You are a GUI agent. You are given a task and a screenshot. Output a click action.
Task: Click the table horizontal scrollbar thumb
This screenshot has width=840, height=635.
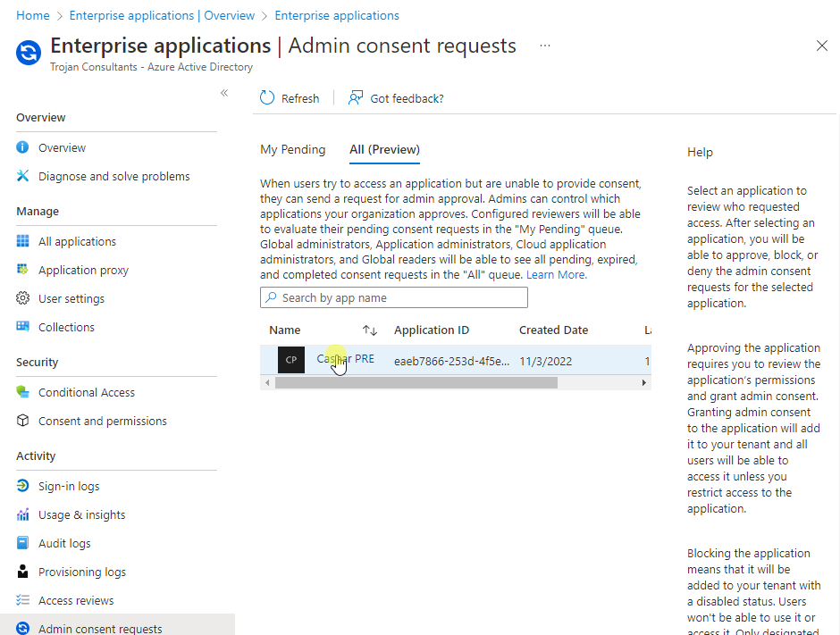(x=416, y=382)
